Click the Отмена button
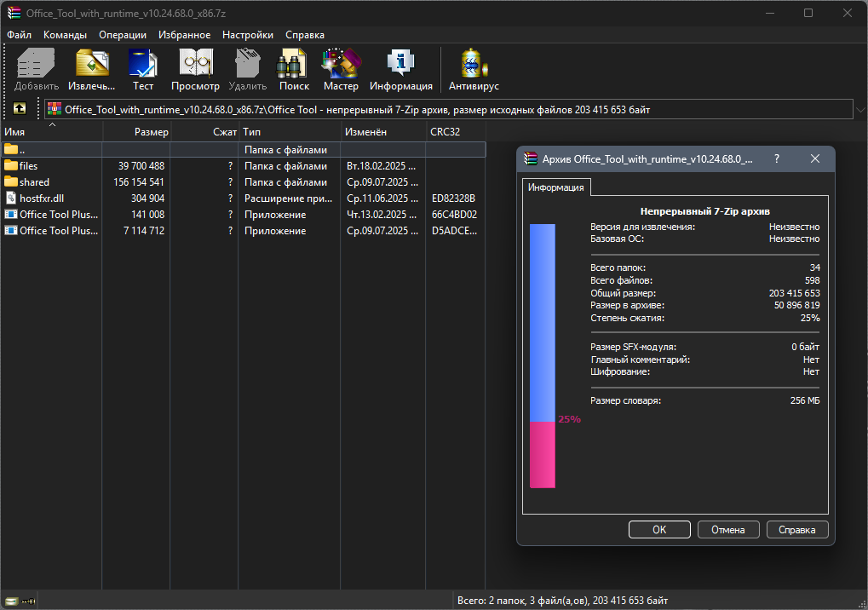This screenshot has width=868, height=610. (728, 529)
